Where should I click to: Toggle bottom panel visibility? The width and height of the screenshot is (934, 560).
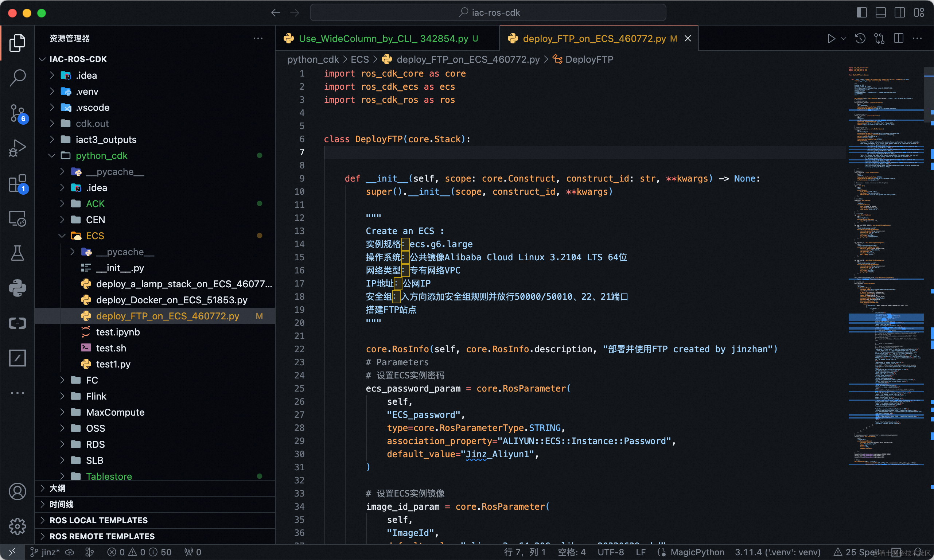coord(881,12)
